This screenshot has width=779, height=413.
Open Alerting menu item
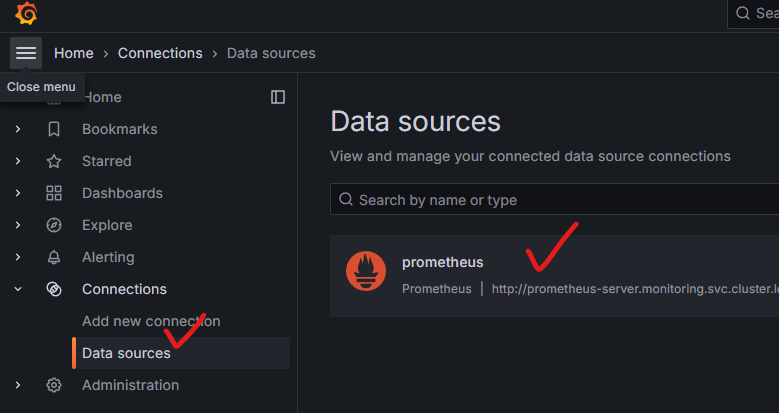pyautogui.click(x=108, y=257)
